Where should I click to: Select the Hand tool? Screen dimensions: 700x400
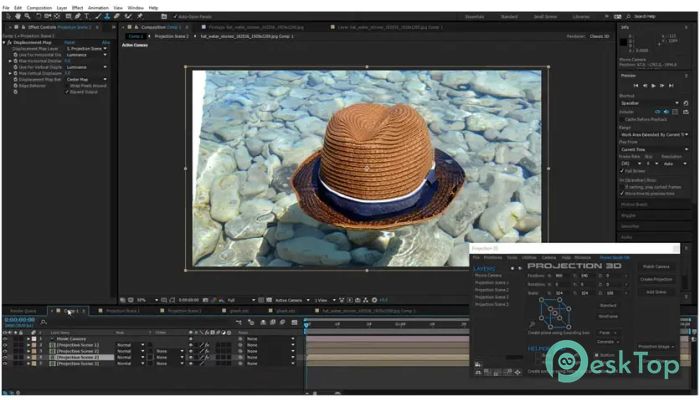(x=18, y=16)
